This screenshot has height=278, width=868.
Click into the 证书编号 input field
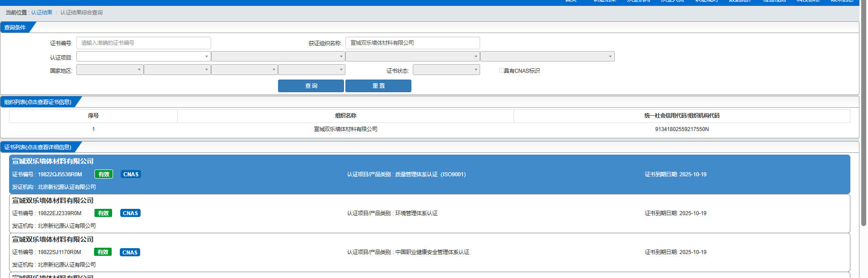[x=143, y=43]
